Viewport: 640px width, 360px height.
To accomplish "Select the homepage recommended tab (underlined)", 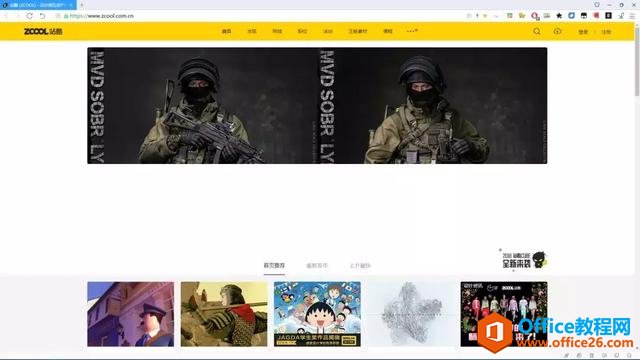I will (274, 266).
